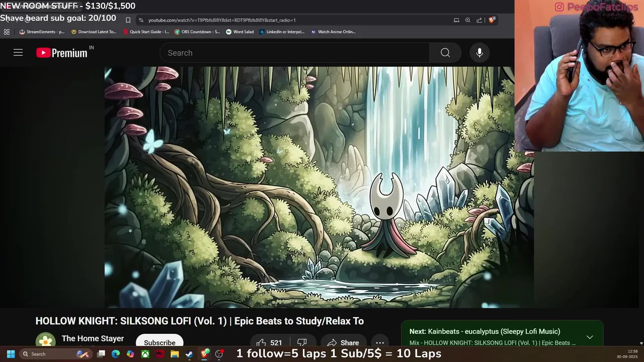Viewport: 644px width, 362px height.
Task: Click the cast/install screen icon in address bar
Action: tap(456, 20)
